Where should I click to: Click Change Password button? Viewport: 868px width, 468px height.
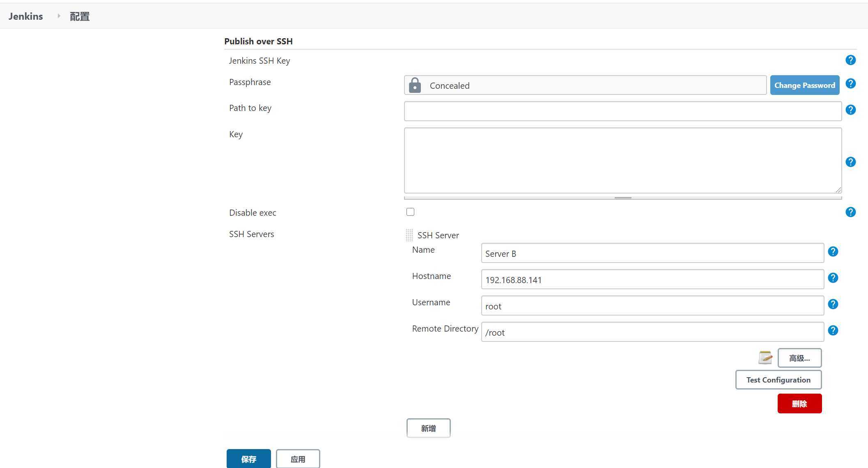pos(804,85)
